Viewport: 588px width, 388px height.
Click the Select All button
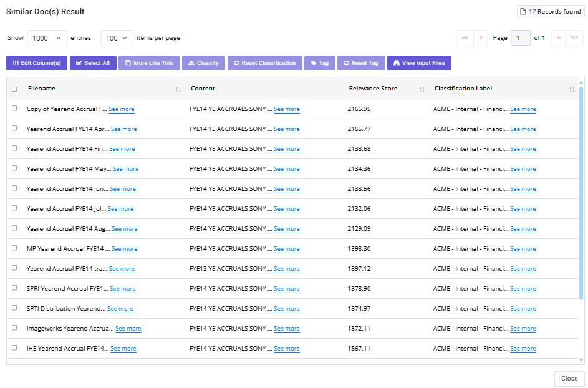[93, 63]
